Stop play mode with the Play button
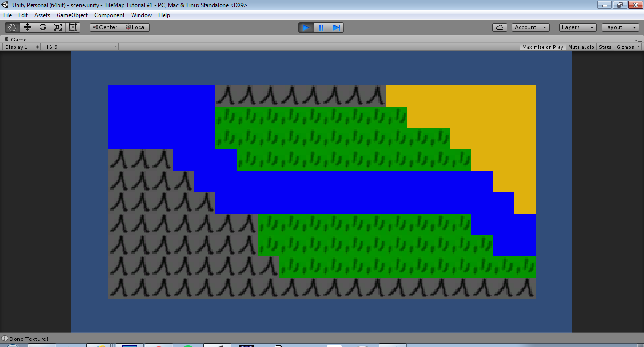 tap(306, 27)
